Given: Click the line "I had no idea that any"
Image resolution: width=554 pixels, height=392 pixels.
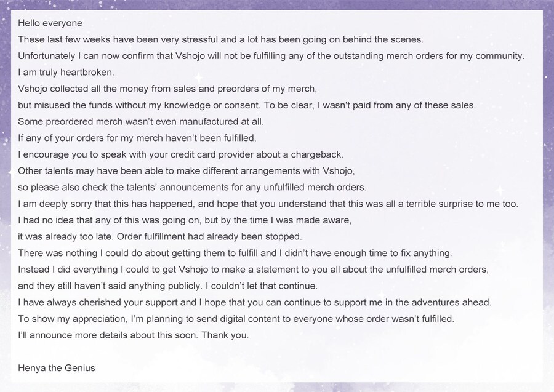Looking at the screenshot, I should [x=185, y=220].
